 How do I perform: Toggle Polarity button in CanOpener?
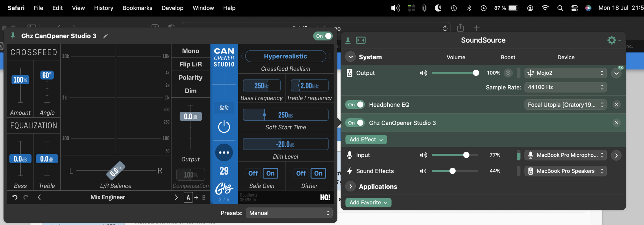[x=191, y=77]
